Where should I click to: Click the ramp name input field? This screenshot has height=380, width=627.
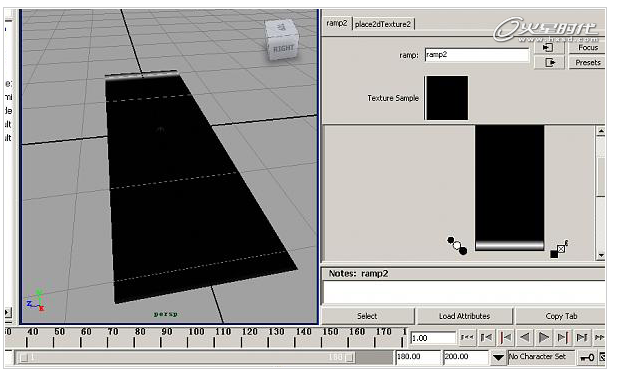pyautogui.click(x=477, y=55)
